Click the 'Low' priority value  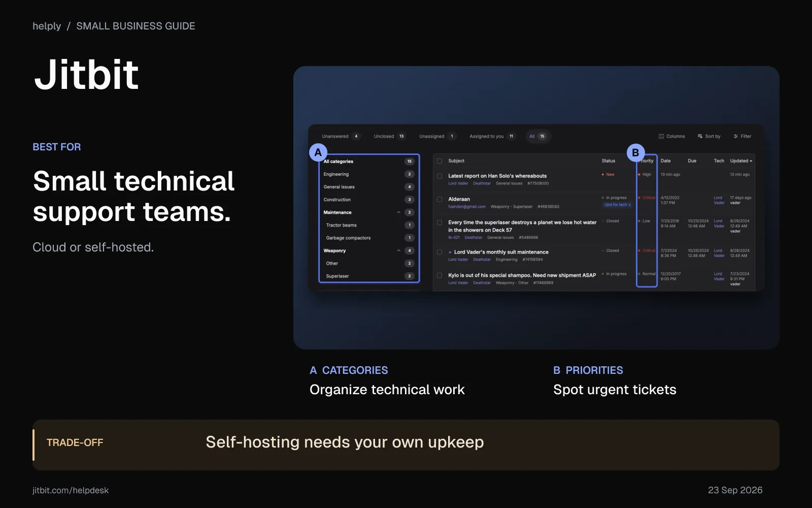[x=646, y=221]
